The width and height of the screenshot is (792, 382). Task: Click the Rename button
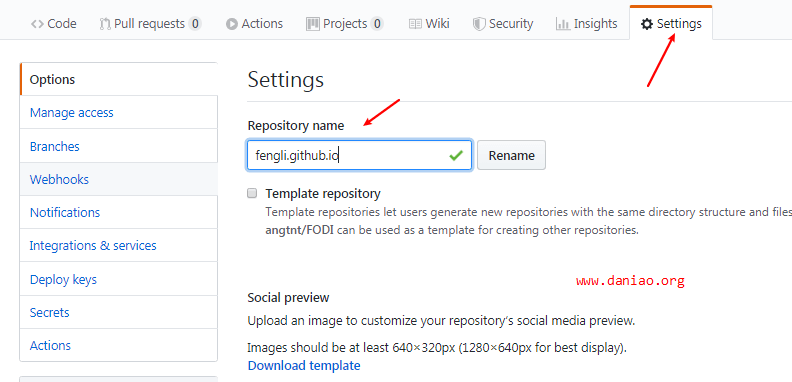[x=511, y=155]
